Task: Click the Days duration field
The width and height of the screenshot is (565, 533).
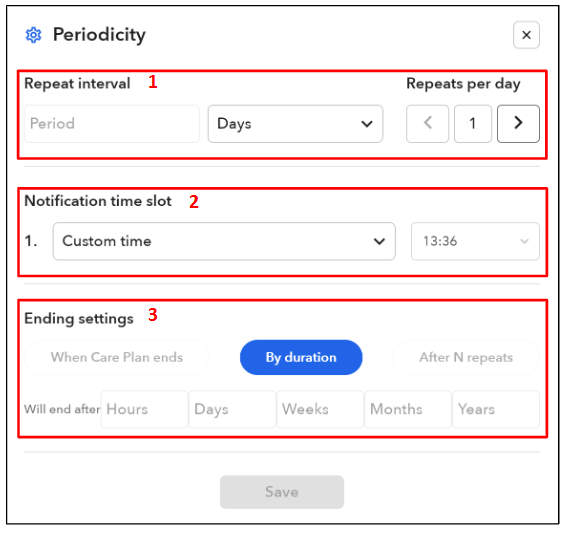Action: 232,409
